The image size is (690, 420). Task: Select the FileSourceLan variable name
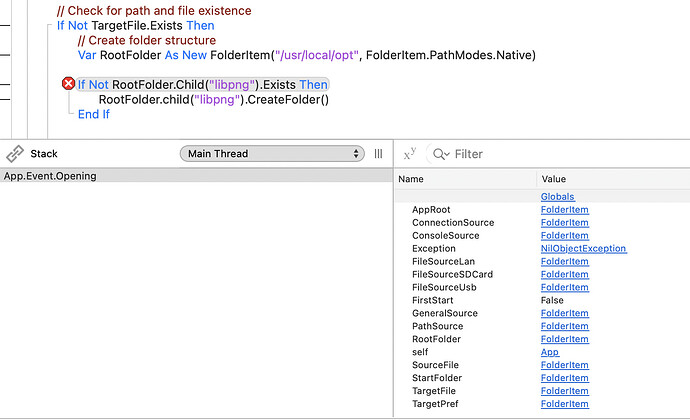coord(443,262)
